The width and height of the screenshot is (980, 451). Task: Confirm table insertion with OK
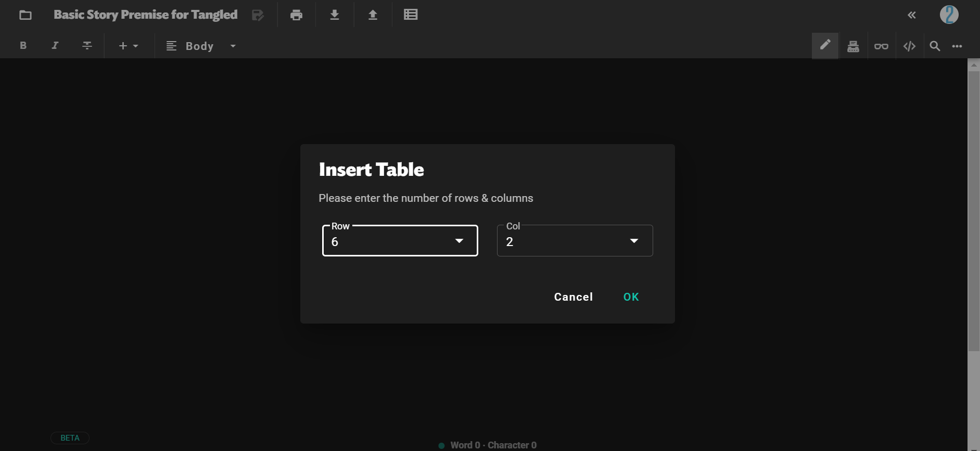pyautogui.click(x=631, y=297)
